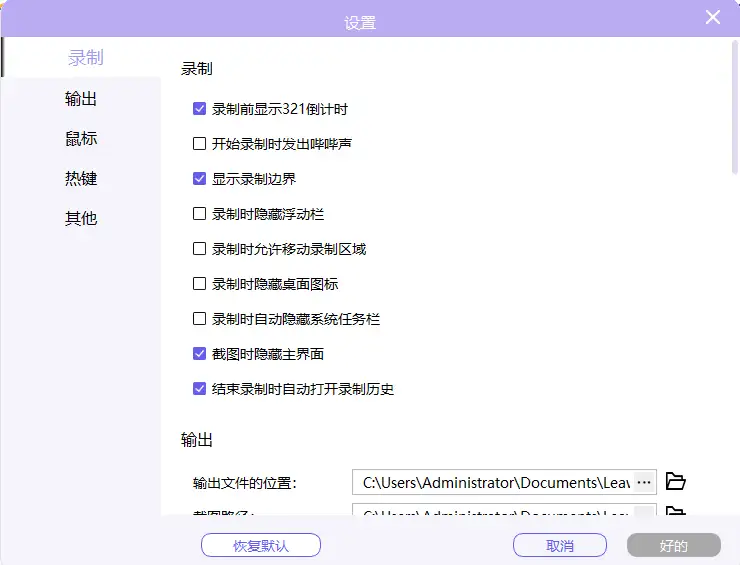Go to the 热键 settings tab
Viewport: 740px width, 565px height.
pyautogui.click(x=81, y=179)
